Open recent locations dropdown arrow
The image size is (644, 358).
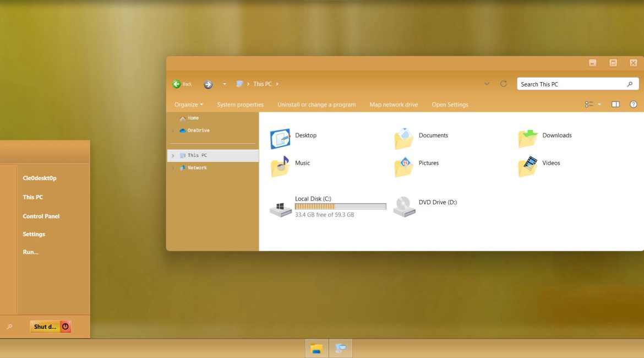[x=224, y=84]
